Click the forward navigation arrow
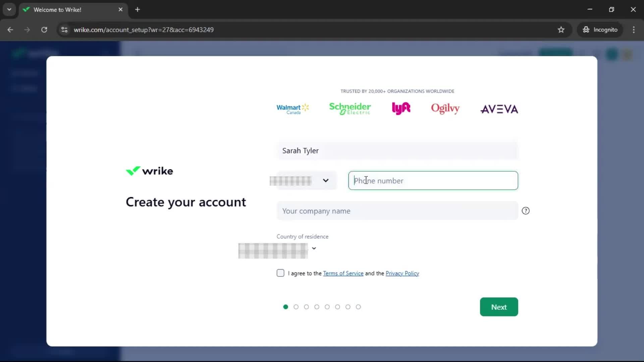Screen dimensions: 644x362 click(x=27, y=30)
